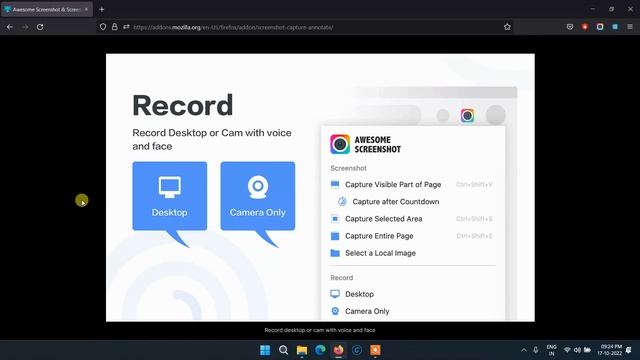Switch to the Awesome Screenshot tab
Viewport: 640px width, 360px height.
pyautogui.click(x=47, y=9)
